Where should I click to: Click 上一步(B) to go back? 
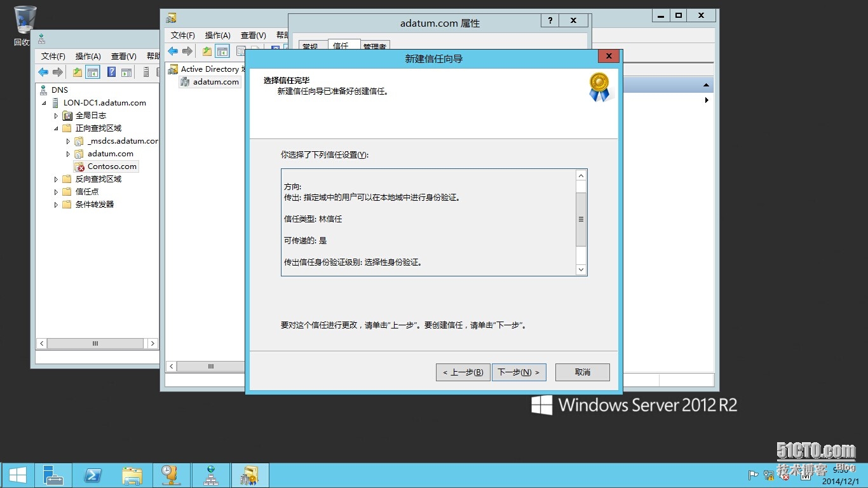463,372
